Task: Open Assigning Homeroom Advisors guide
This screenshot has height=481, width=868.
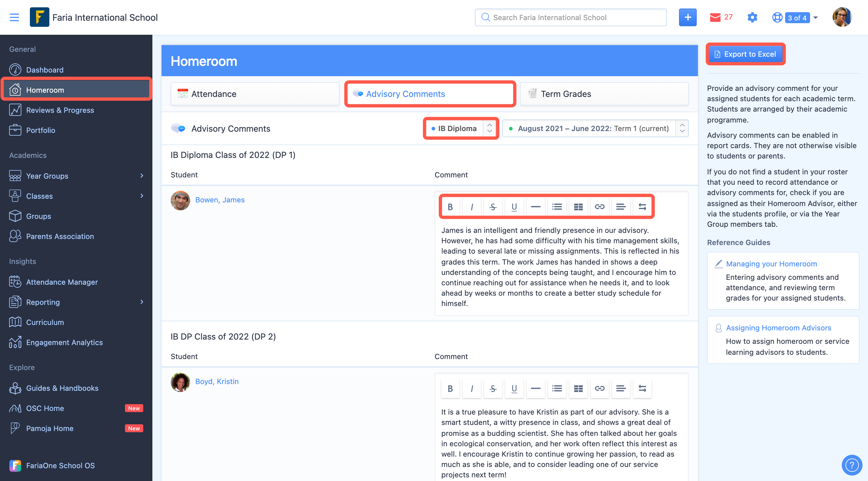Action: 778,328
